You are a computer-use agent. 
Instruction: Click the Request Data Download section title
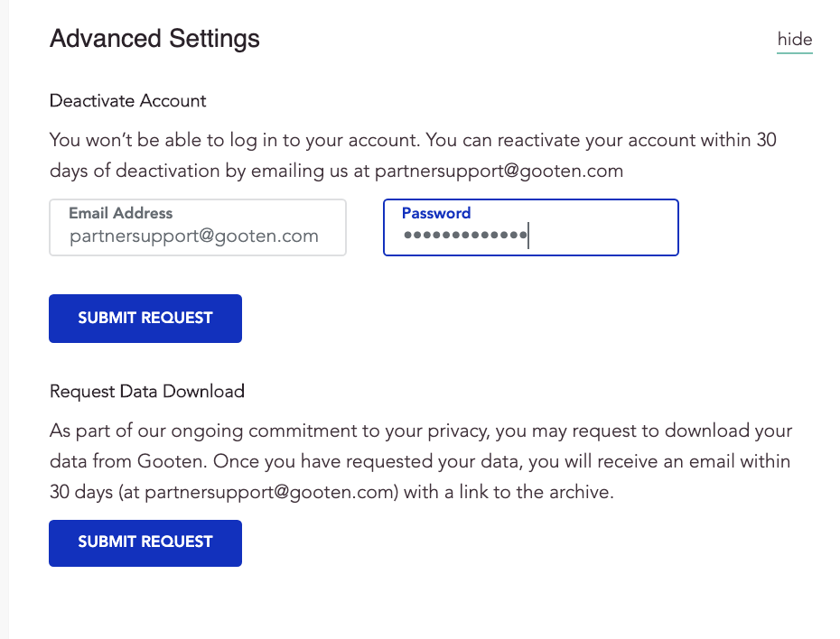147,392
